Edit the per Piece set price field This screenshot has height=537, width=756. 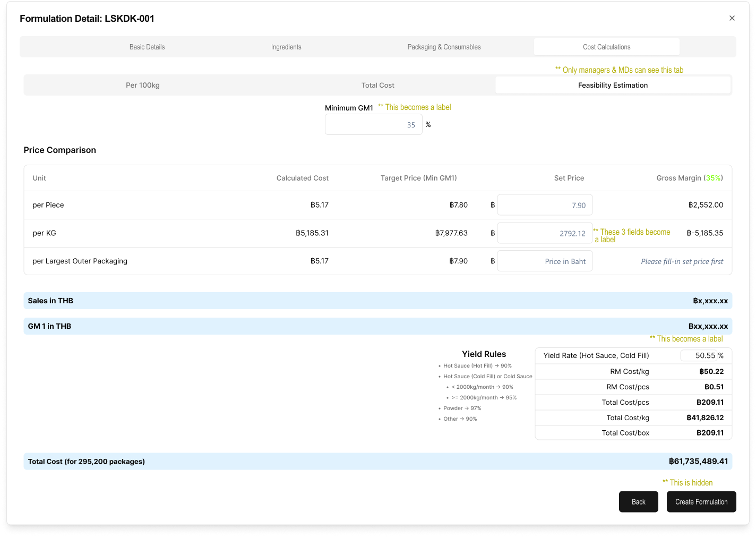[x=545, y=205]
